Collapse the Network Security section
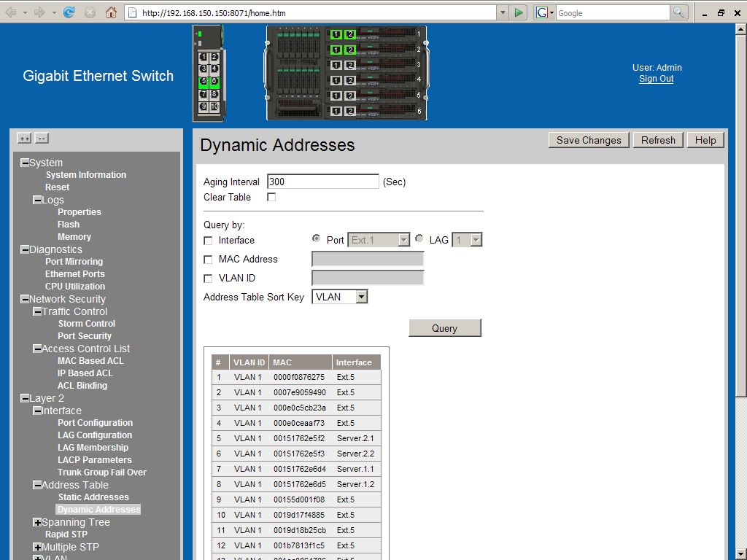The height and width of the screenshot is (560, 747). (25, 299)
